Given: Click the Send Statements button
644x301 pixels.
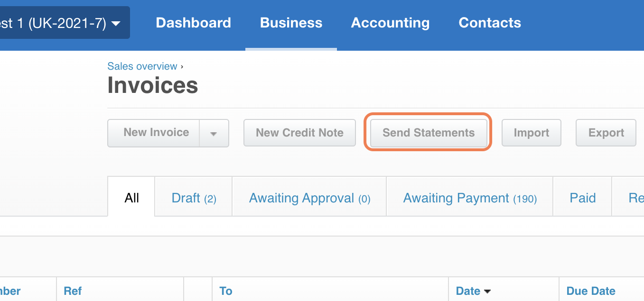Looking at the screenshot, I should 429,133.
